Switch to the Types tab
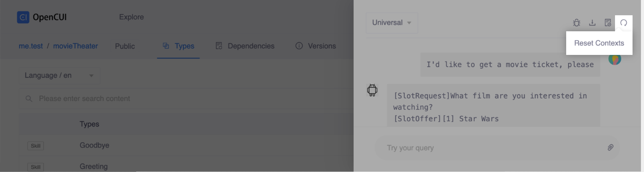 [179, 46]
